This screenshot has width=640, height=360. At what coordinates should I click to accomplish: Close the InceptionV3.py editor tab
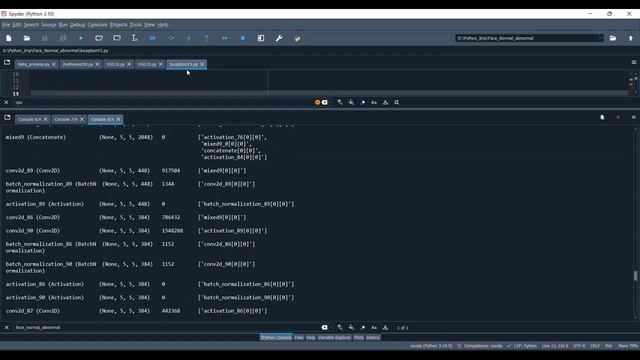coord(202,64)
